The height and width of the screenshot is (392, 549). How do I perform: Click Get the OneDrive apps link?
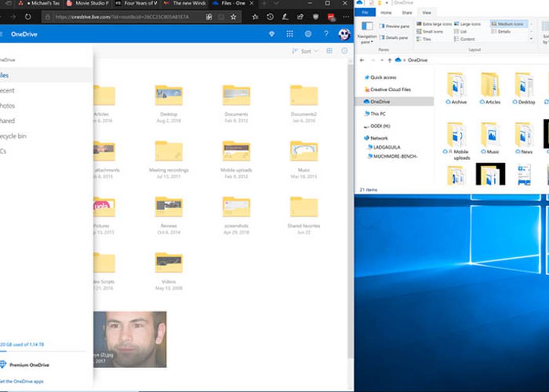tap(21, 381)
